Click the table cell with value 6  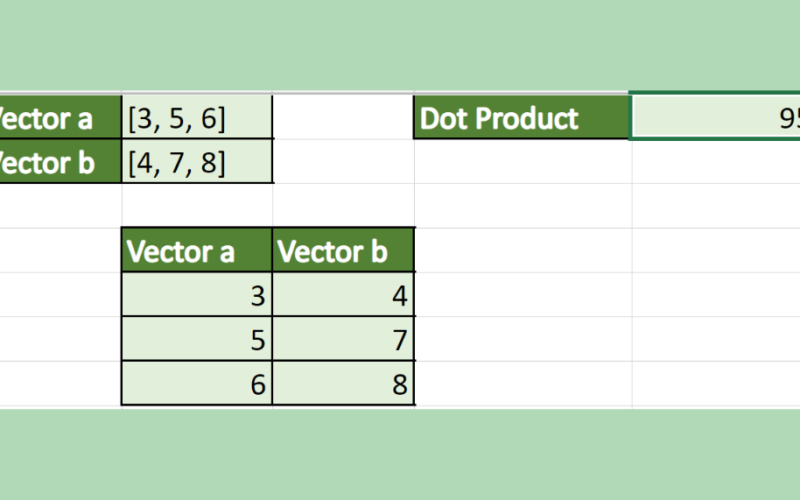click(x=197, y=385)
